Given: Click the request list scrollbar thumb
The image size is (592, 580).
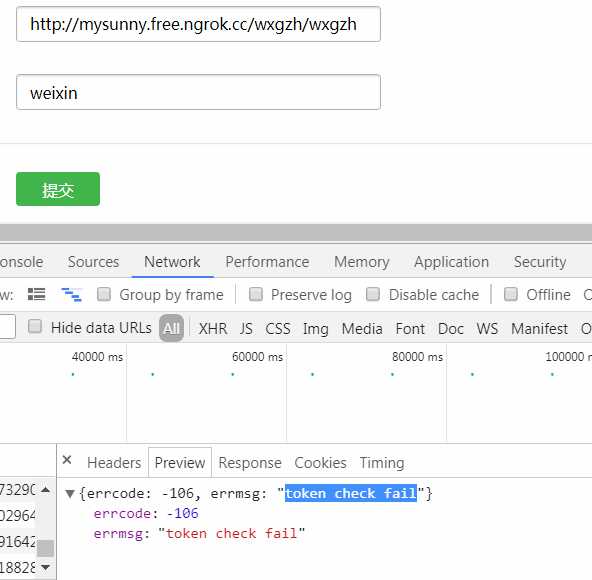Looking at the screenshot, I should click(x=45, y=548).
